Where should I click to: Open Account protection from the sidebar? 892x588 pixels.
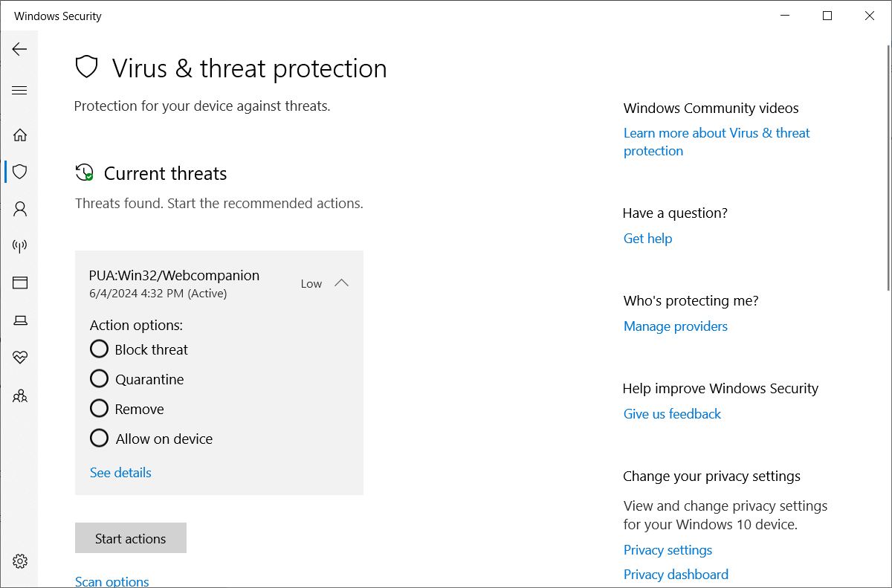pos(20,209)
